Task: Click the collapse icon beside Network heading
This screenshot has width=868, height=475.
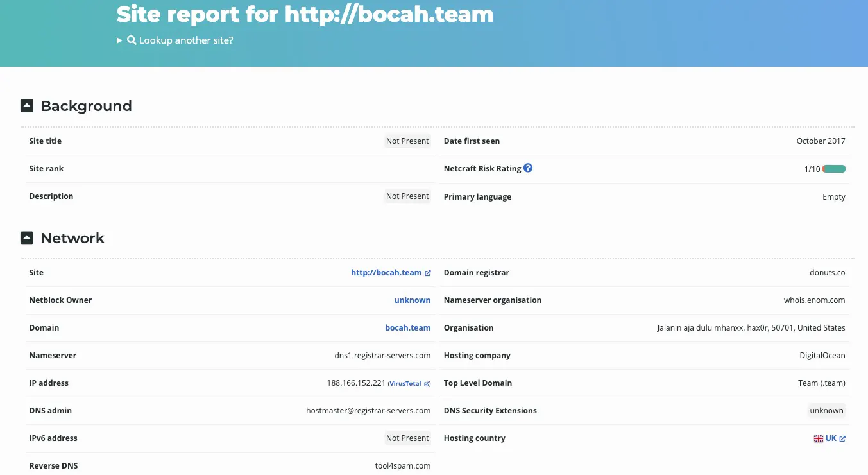Action: pos(26,237)
